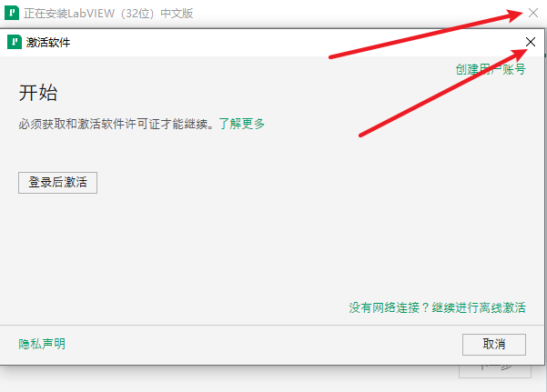Viewport: 547px width, 392px height.
Task: Click the red arrowhead pointing at the installer close button
Action: [514, 15]
